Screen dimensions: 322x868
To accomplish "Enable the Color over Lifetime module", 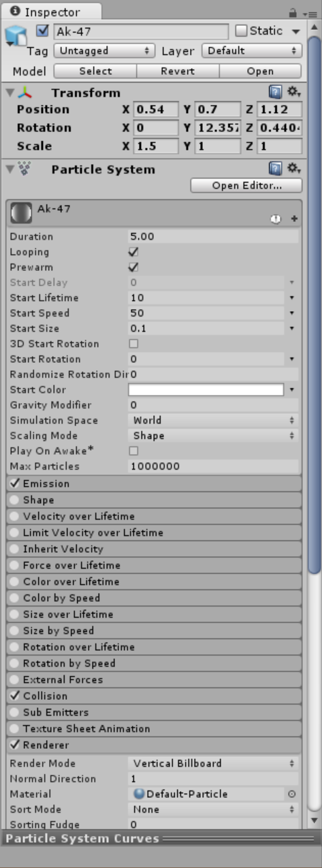I will tap(15, 581).
